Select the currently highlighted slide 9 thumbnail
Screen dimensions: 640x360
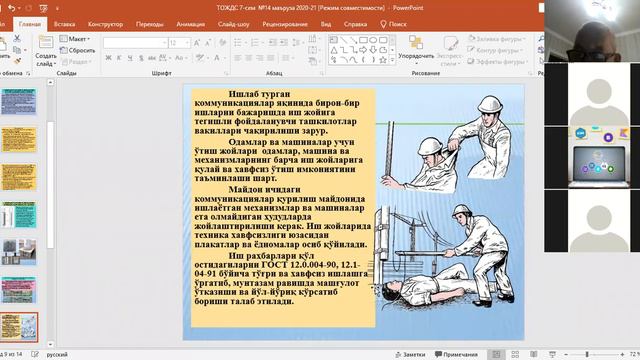point(19,327)
